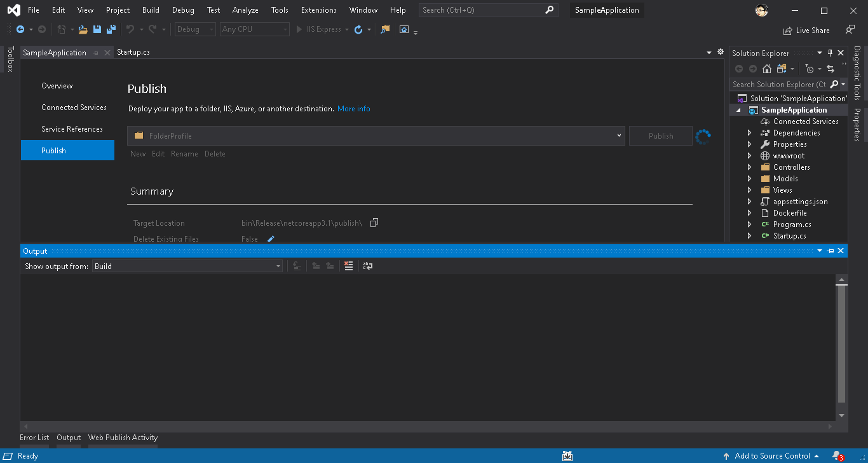This screenshot has height=463, width=868.
Task: Open the More info link
Action: click(x=353, y=108)
